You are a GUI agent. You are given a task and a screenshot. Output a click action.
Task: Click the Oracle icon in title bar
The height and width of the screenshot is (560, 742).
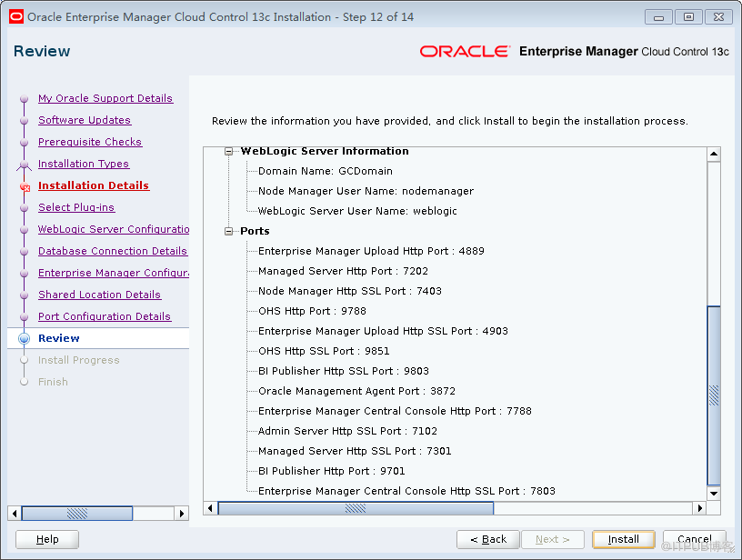[x=16, y=17]
